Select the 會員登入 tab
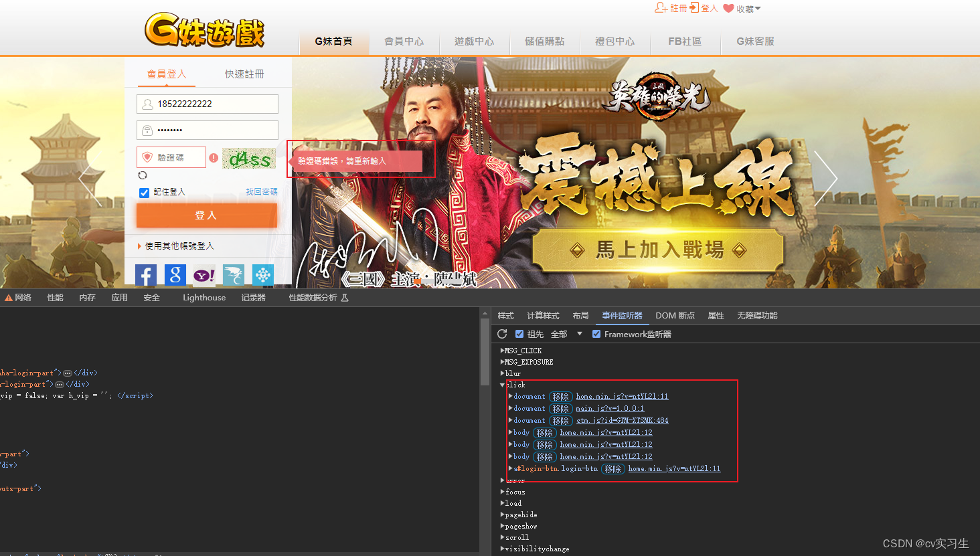This screenshot has width=980, height=556. [167, 74]
